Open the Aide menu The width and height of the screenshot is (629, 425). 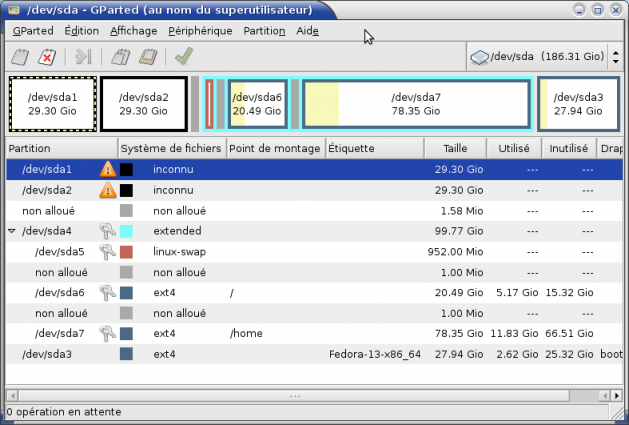tap(307, 31)
